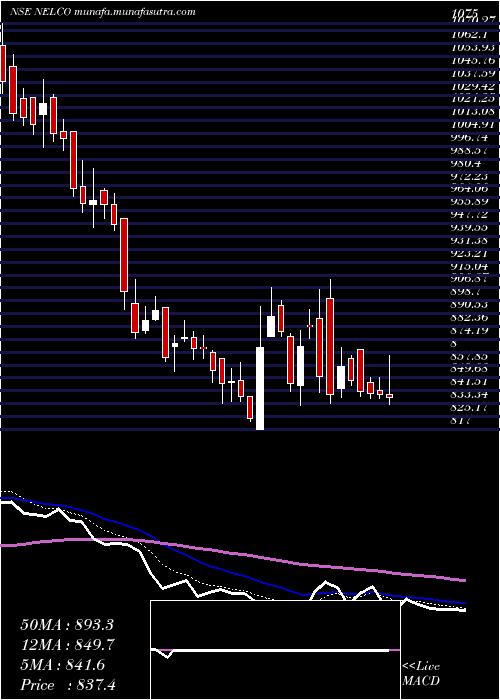Select the 1045.76 price level label

click(473, 60)
